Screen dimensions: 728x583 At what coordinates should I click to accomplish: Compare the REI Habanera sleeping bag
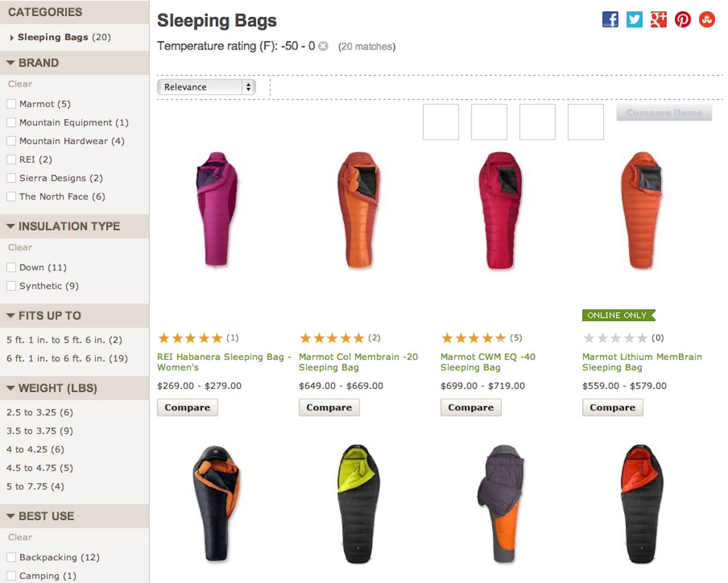pos(187,407)
